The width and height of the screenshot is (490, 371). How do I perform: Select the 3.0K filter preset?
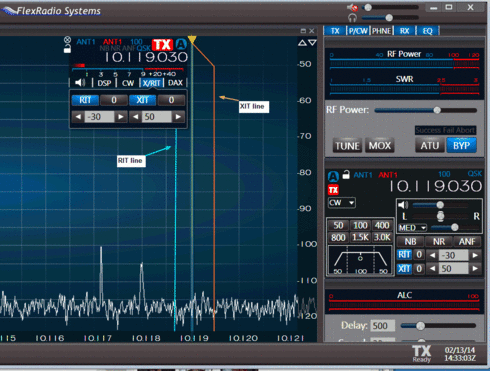[x=382, y=237]
